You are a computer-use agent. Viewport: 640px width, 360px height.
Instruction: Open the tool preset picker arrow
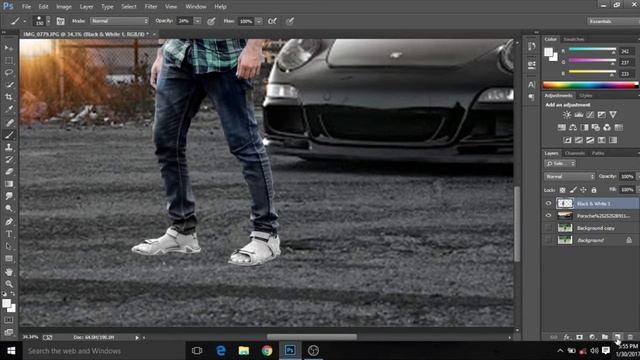[x=24, y=21]
